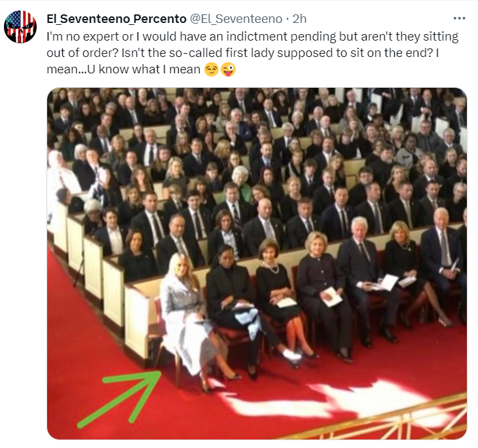Click the winking tongue-out emoji

tap(228, 69)
